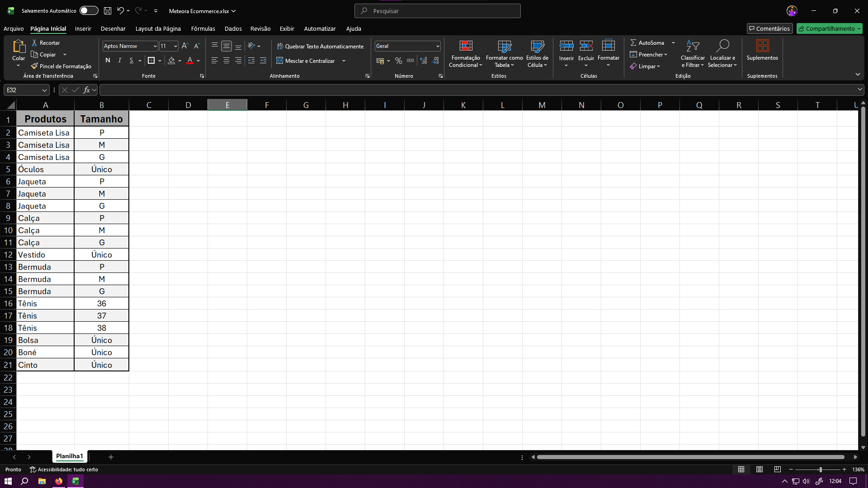Open Formatar como Tabela gallery
Screen dimensions: 868x488
click(x=504, y=46)
